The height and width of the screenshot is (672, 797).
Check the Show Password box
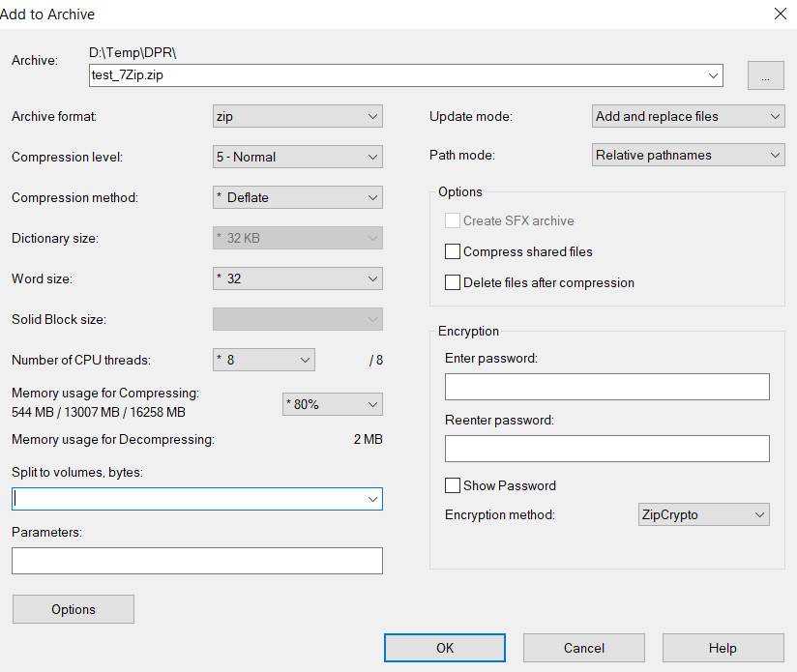[x=453, y=485]
